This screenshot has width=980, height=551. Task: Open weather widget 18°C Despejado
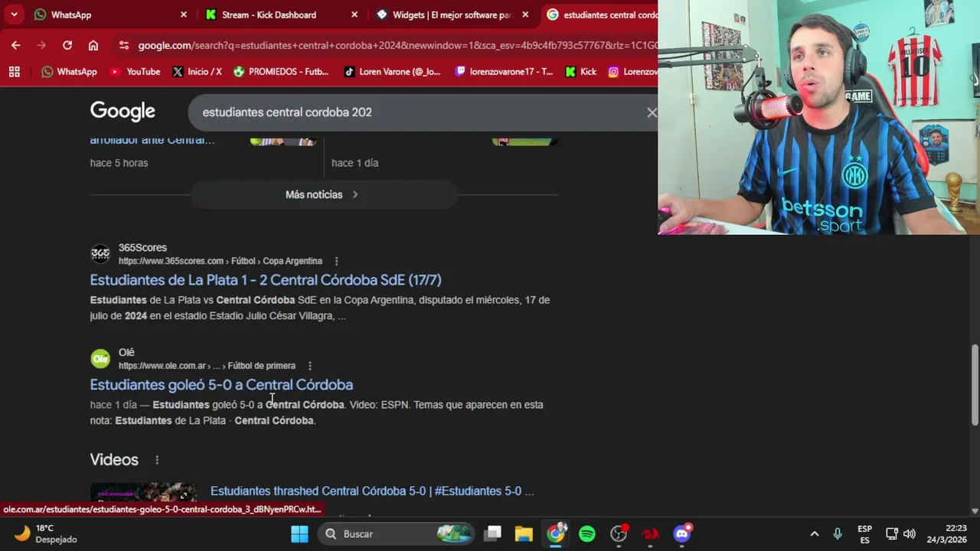pos(46,533)
